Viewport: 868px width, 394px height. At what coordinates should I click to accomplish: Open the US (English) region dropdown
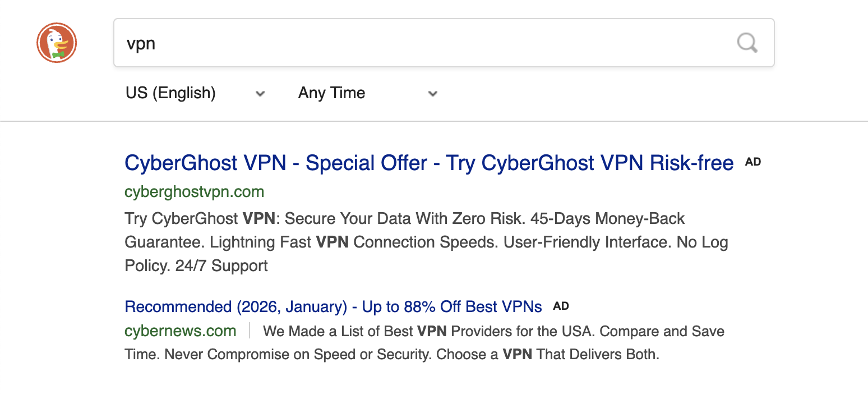[x=170, y=93]
